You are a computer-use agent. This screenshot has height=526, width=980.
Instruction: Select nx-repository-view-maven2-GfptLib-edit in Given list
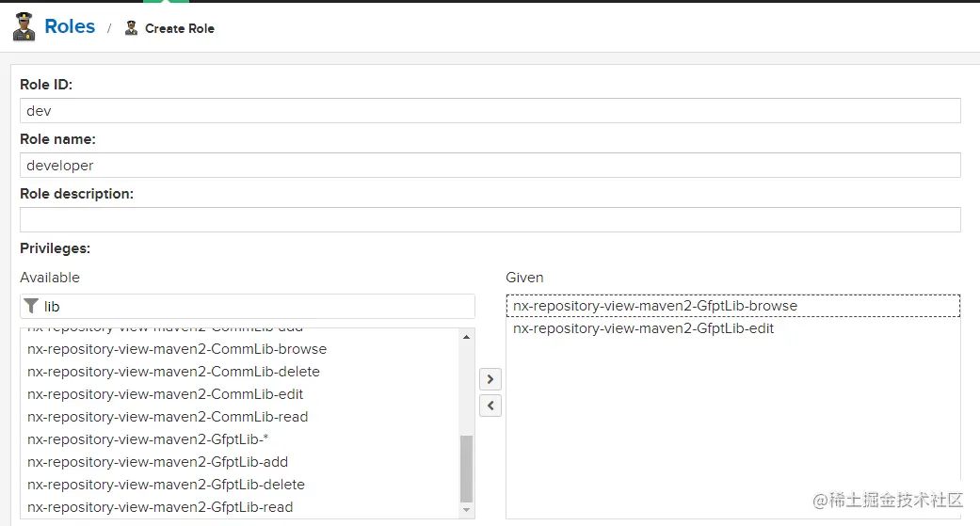pos(733,328)
